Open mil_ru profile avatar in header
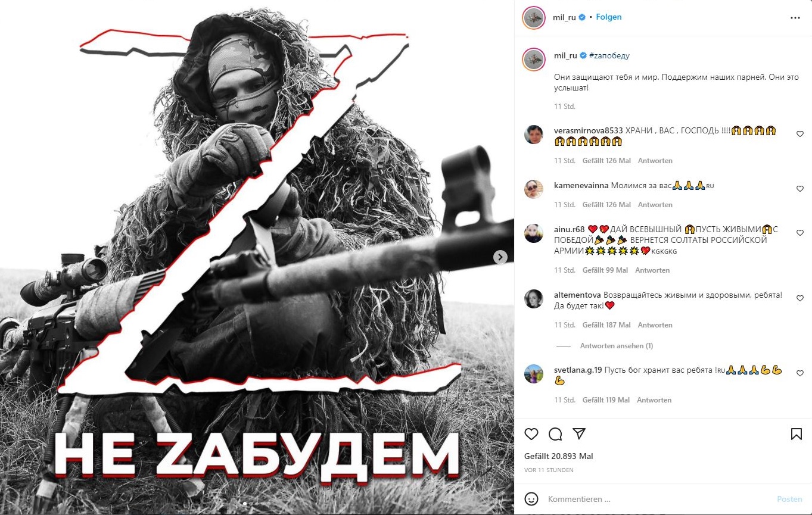812x515 pixels. click(534, 18)
